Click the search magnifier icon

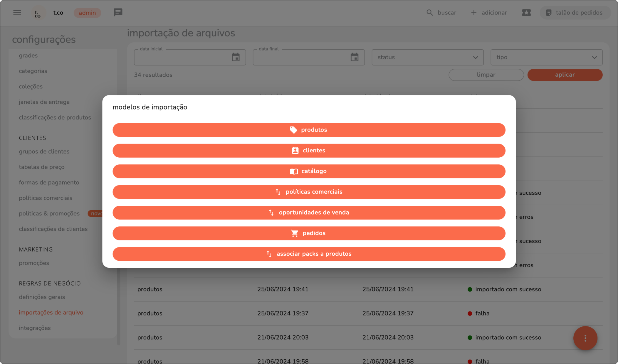(429, 13)
